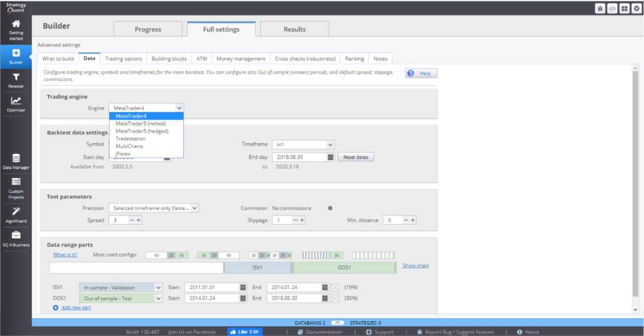Select MetaTrader5 (hedged) engine option
The width and height of the screenshot is (644, 336).
[146, 131]
